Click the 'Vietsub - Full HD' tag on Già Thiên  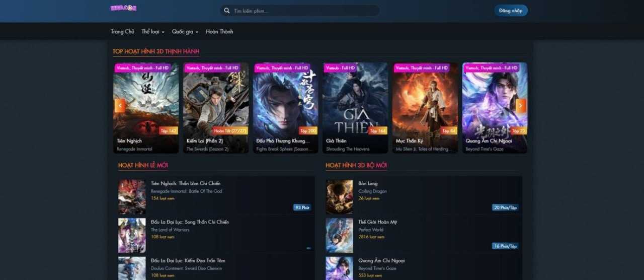click(x=340, y=67)
